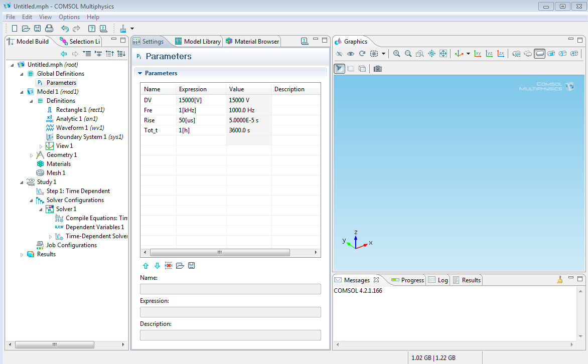This screenshot has height=364, width=588.
Task: Toggle show-all-objects eye icon in Graphics
Action: point(351,54)
